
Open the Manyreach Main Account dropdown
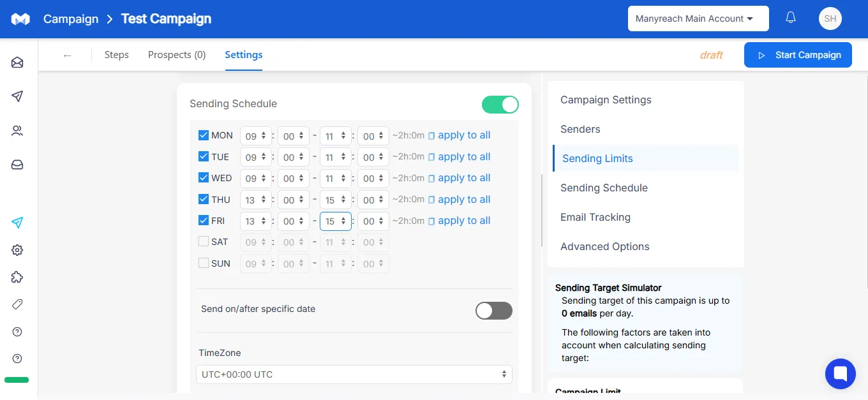point(698,19)
